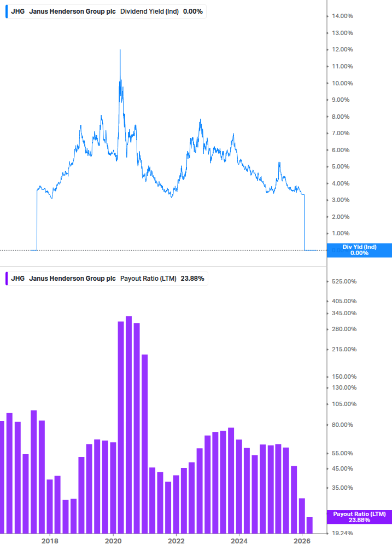Image resolution: width=392 pixels, height=550 pixels.
Task: Click the 9.00% tick on dividend yield axis
Action: coord(341,100)
